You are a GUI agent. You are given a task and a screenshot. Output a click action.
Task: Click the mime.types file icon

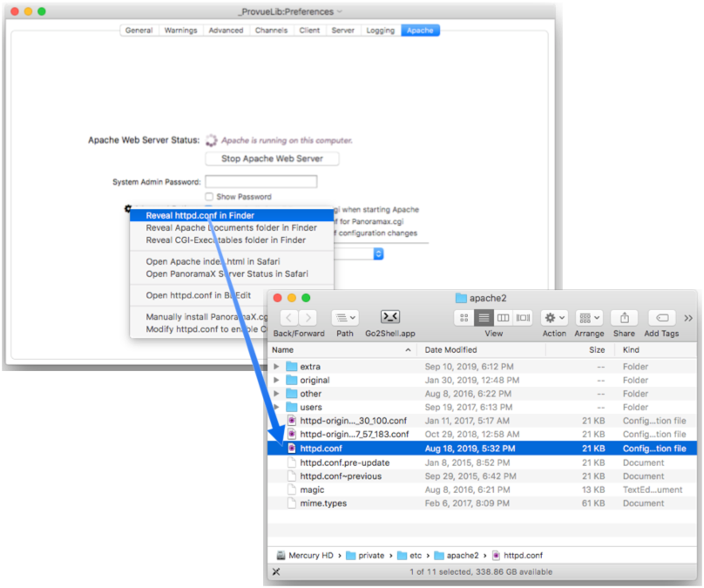coord(292,503)
